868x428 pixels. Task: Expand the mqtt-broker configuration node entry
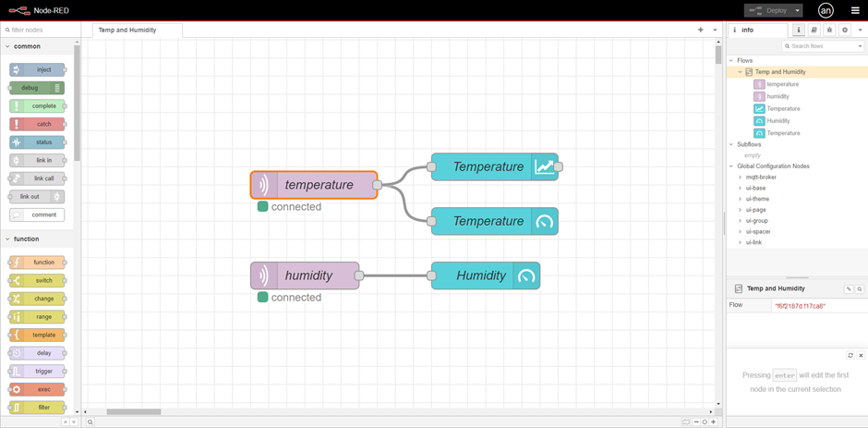pyautogui.click(x=741, y=177)
